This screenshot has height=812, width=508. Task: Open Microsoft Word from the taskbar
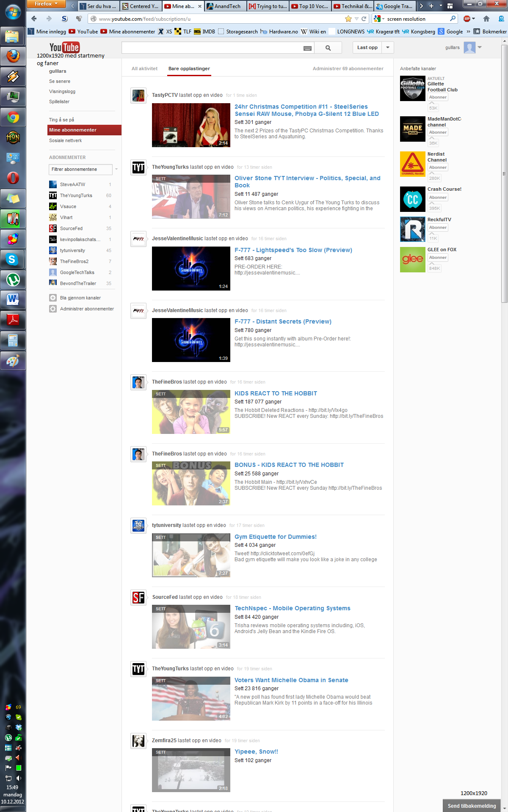[13, 300]
